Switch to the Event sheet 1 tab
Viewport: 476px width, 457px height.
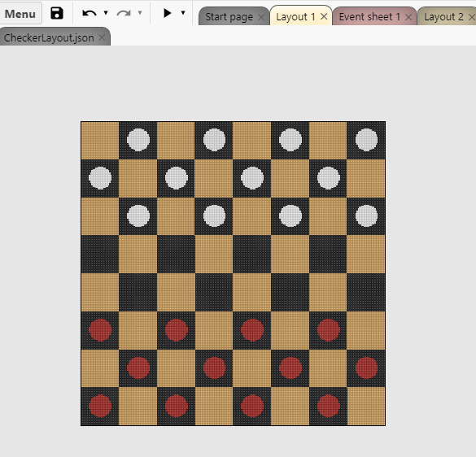(x=369, y=17)
